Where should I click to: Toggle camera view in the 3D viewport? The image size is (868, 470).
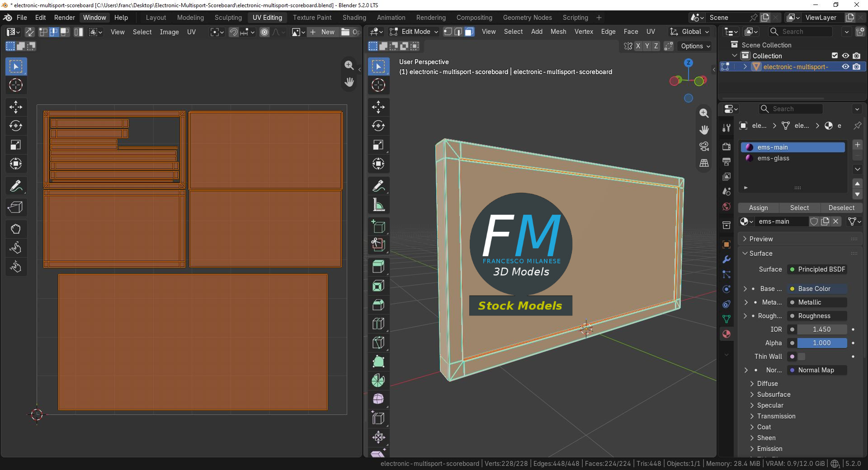tap(704, 146)
